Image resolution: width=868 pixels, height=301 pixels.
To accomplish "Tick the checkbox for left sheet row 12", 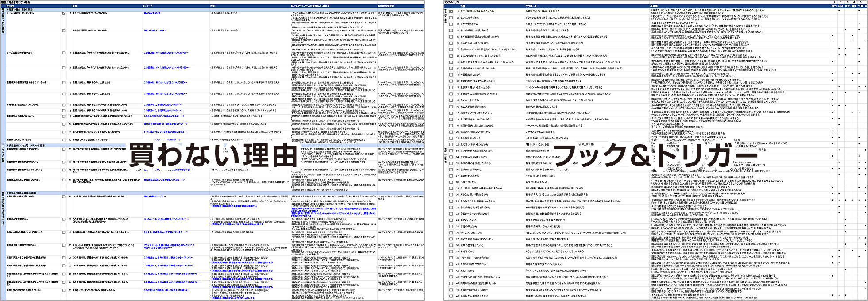I will click(x=64, y=139).
